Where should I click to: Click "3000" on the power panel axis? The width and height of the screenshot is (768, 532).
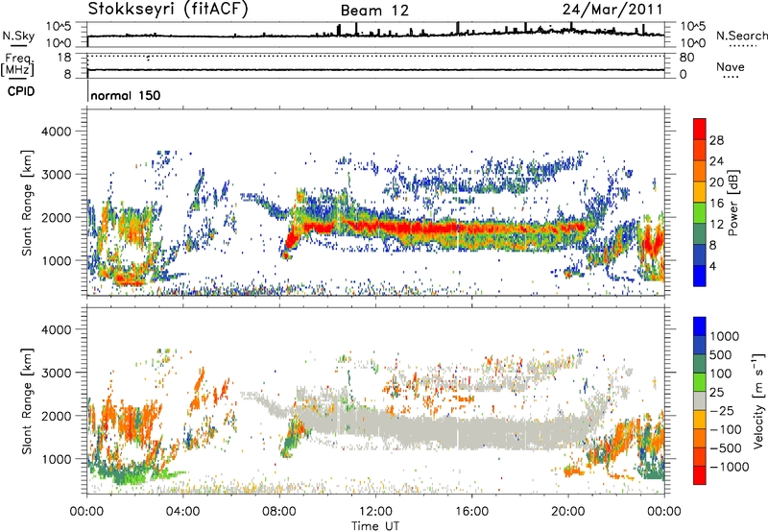(x=56, y=175)
